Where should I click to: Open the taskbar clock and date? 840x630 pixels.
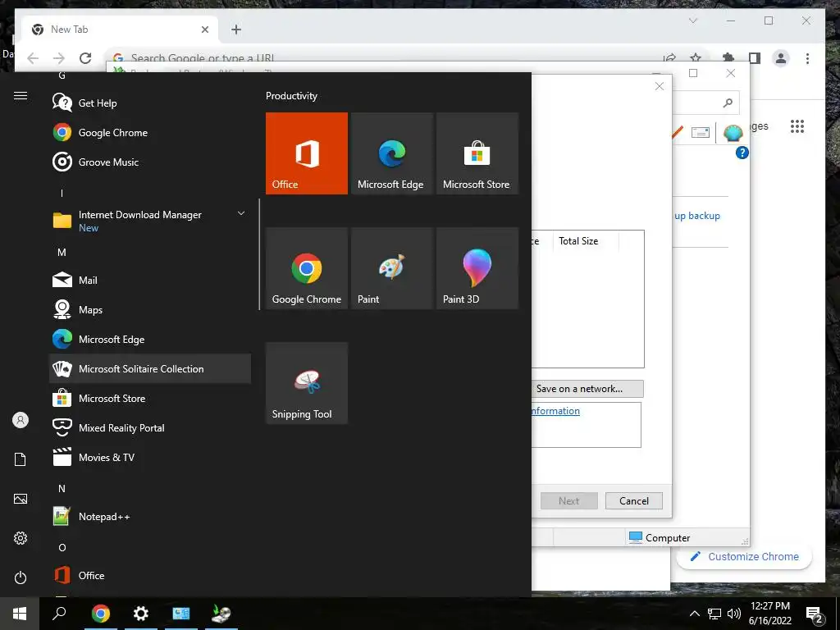(x=769, y=614)
